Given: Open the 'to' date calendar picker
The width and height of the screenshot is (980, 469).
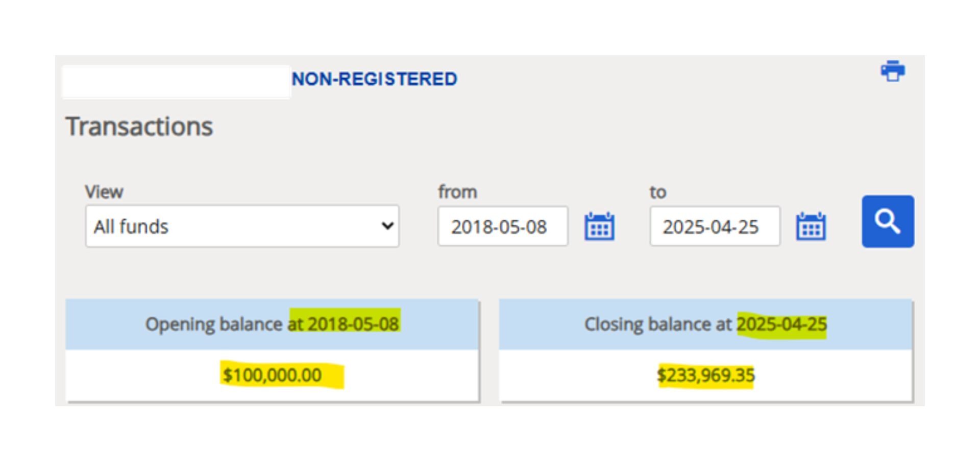Looking at the screenshot, I should click(811, 226).
